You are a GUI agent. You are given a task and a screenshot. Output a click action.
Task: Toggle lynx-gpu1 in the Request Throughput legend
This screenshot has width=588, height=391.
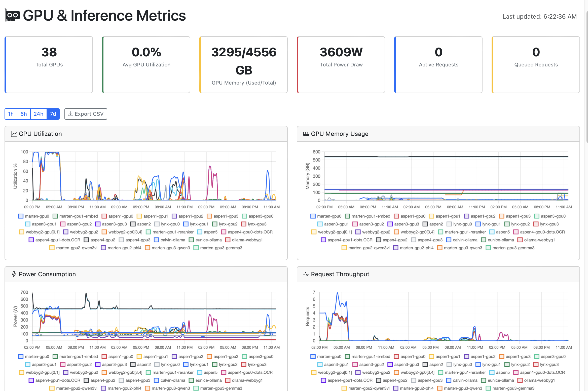click(x=488, y=364)
